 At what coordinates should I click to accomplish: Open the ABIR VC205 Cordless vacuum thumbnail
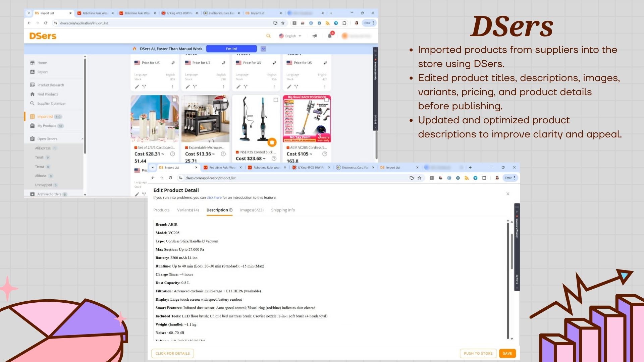(307, 119)
